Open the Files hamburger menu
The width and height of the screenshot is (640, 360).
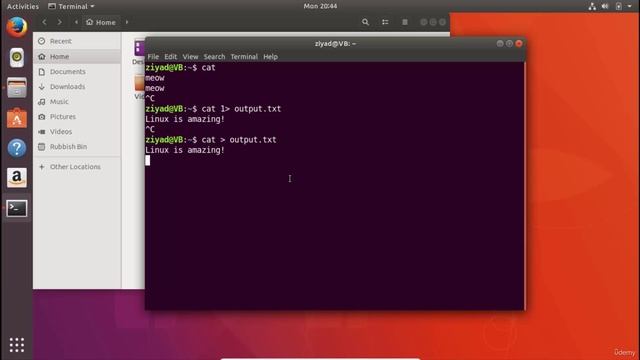404,22
